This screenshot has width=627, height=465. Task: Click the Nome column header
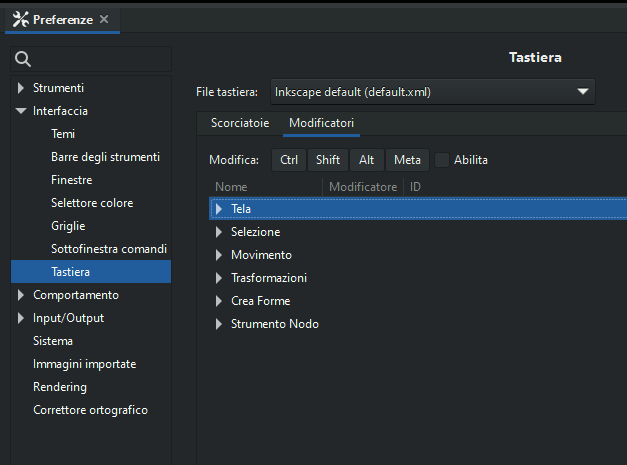coord(266,187)
